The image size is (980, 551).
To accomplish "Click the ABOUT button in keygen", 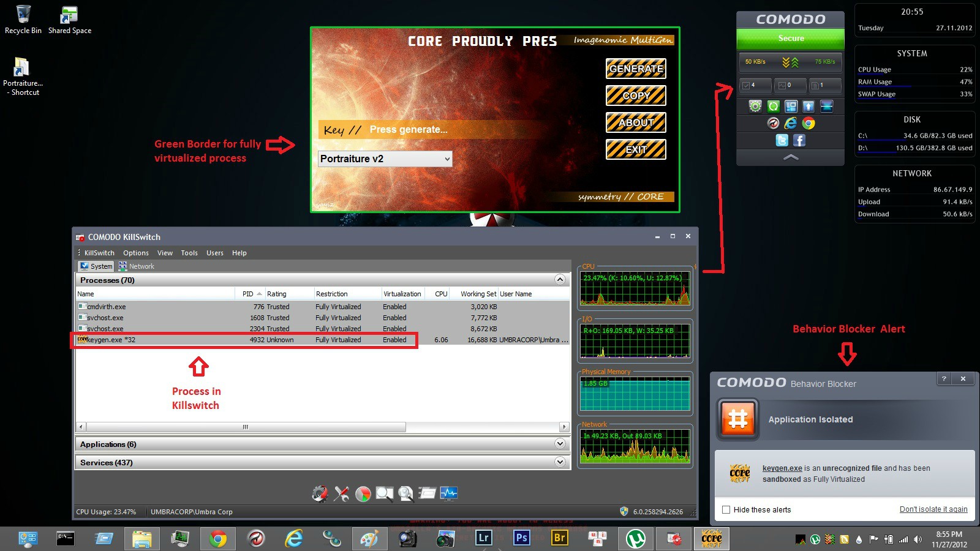I will pyautogui.click(x=636, y=122).
